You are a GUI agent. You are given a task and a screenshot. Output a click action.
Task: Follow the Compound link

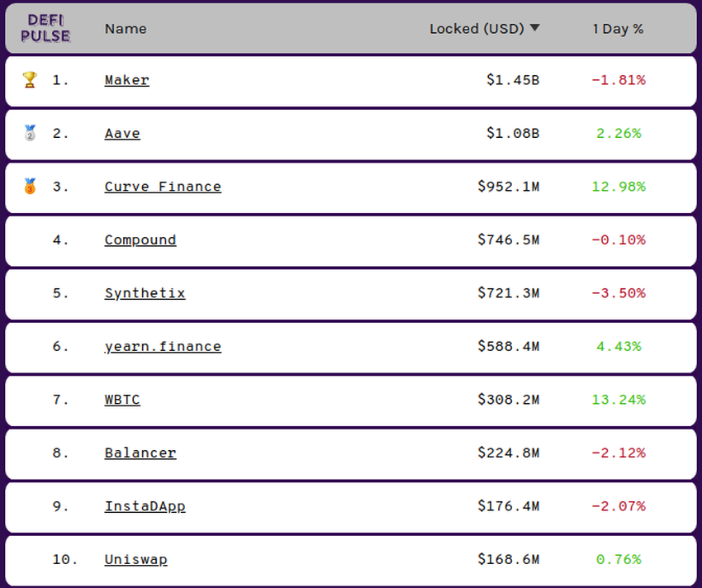[140, 239]
